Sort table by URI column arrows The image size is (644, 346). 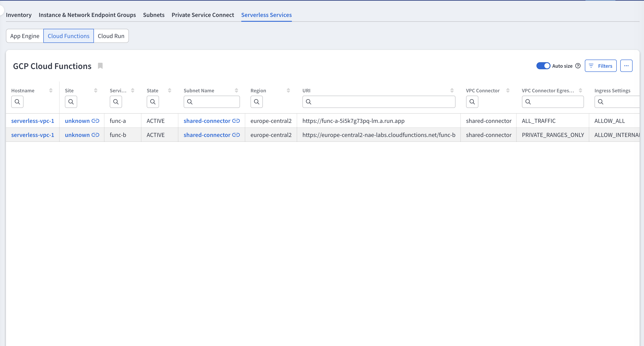click(x=452, y=90)
